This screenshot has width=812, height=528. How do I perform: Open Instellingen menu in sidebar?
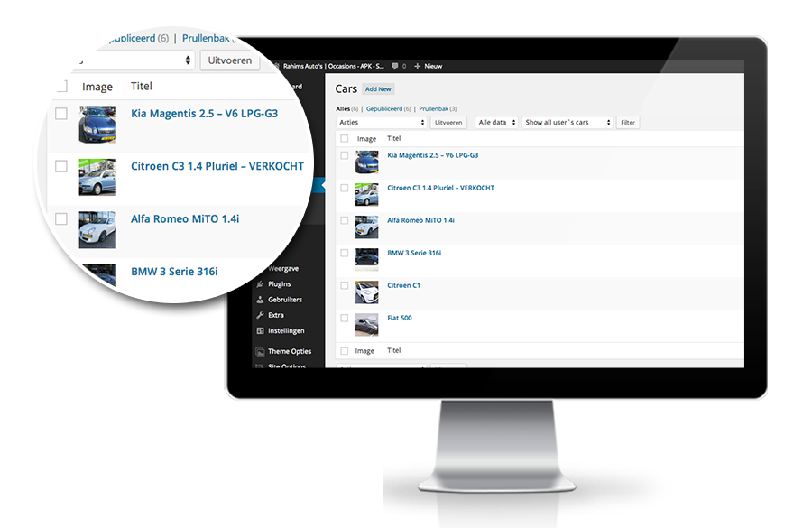click(286, 330)
